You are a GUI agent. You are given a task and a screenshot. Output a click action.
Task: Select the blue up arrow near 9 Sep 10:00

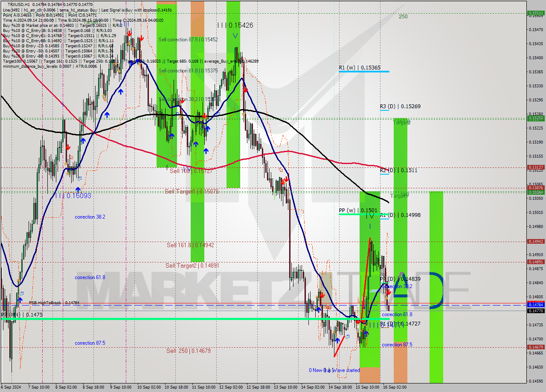[x=121, y=91]
